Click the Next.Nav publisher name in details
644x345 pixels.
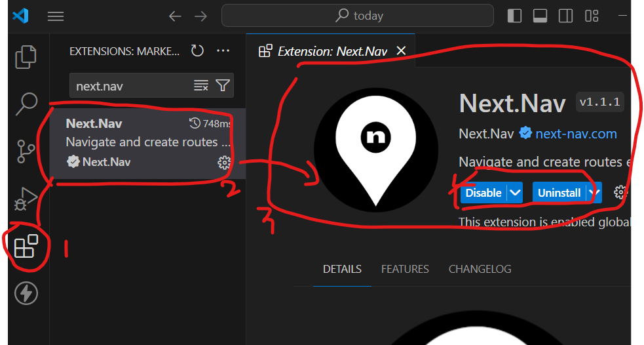[x=486, y=134]
